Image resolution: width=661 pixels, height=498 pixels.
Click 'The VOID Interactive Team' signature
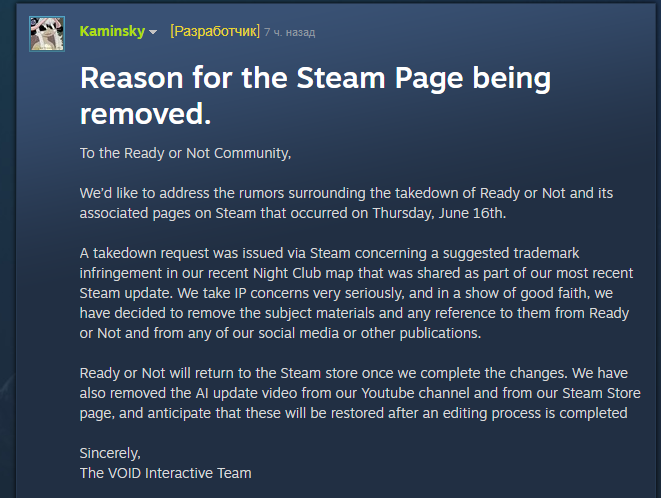pyautogui.click(x=166, y=473)
